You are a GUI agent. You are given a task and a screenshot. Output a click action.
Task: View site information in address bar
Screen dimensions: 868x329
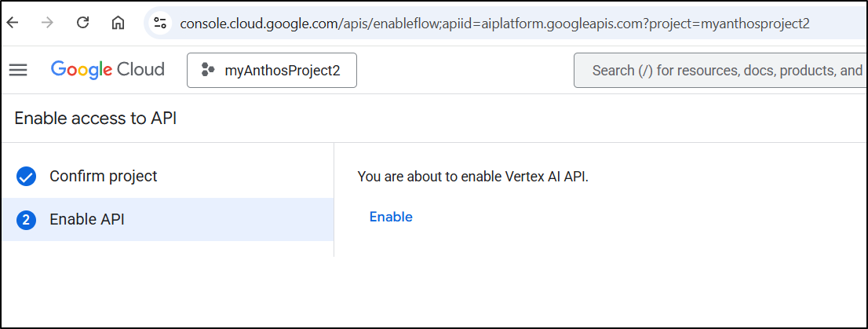click(161, 23)
